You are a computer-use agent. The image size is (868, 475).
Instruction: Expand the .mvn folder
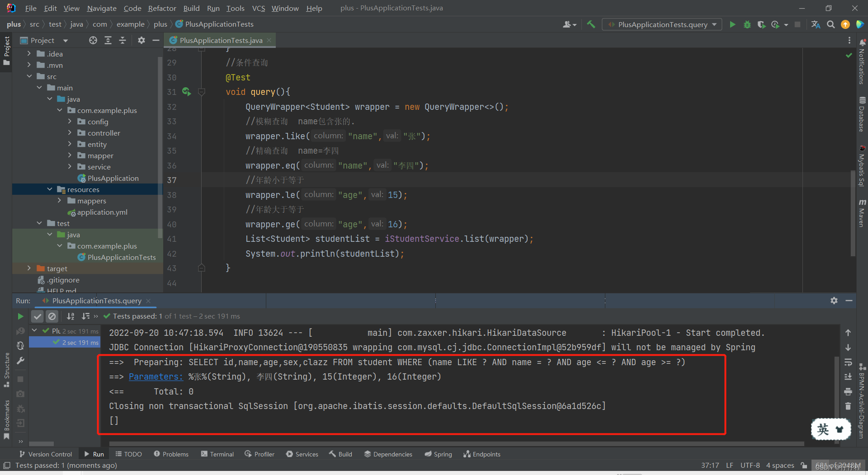click(29, 65)
